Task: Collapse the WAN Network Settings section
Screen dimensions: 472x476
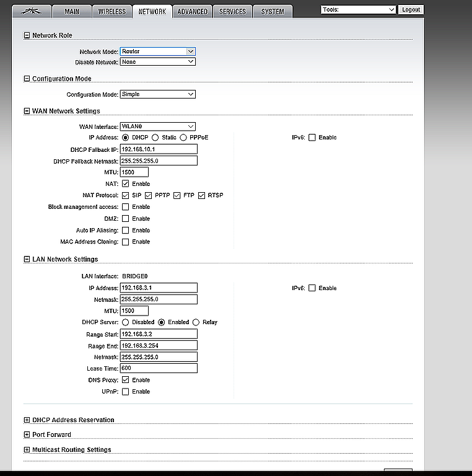Action: click(27, 111)
